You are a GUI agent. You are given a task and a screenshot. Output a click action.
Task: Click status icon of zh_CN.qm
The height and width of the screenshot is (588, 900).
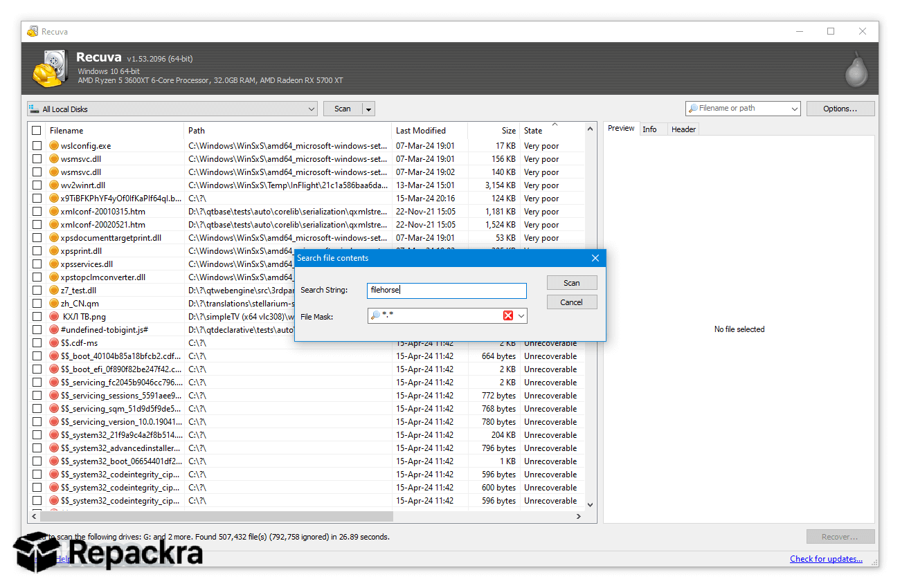(x=55, y=304)
